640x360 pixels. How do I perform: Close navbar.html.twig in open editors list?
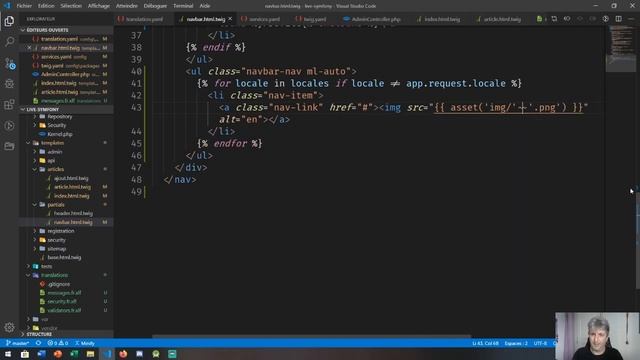click(x=29, y=48)
